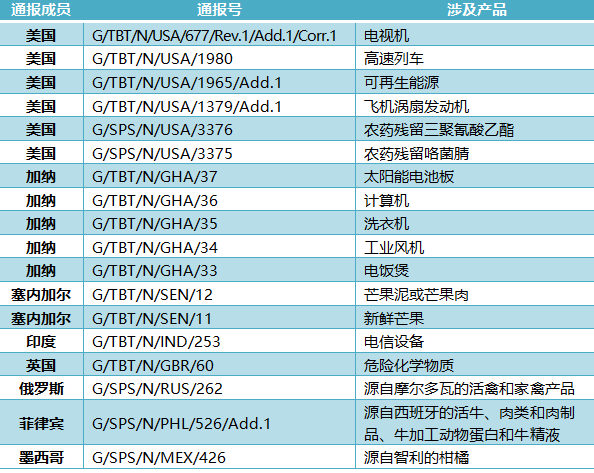594x473 pixels.
Task: Click the 洗衣机 product cell
Action: (475, 223)
